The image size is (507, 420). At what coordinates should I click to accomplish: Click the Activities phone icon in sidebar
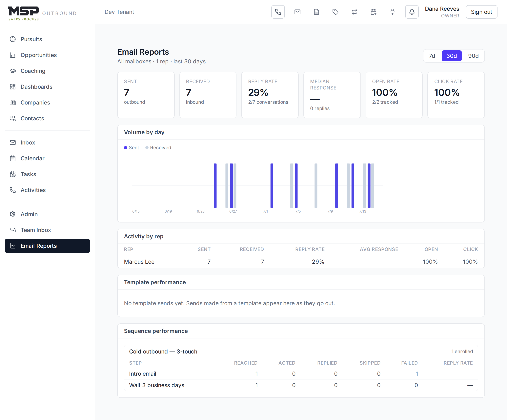12,190
